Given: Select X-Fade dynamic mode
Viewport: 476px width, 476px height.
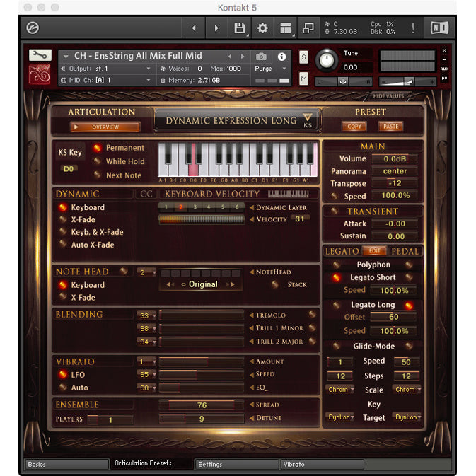Looking at the screenshot, I should 63,219.
